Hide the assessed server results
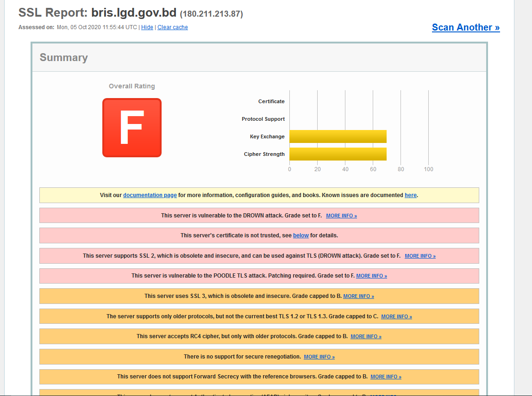 pos(147,27)
